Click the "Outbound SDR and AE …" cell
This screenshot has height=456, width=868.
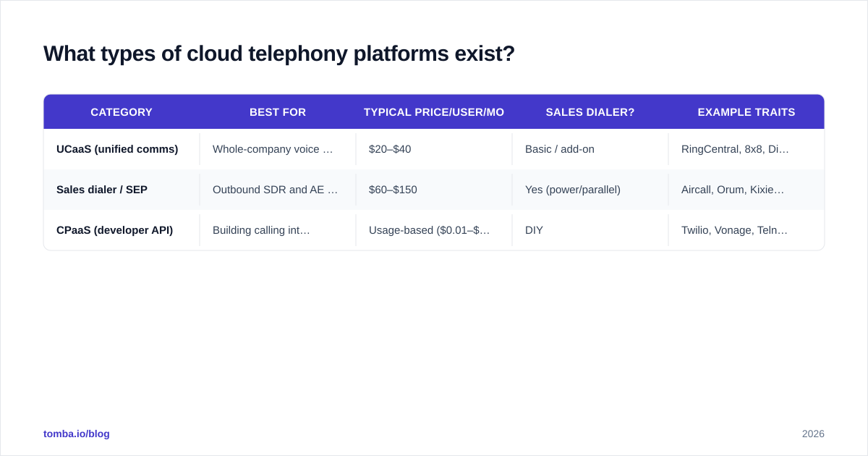tap(278, 190)
